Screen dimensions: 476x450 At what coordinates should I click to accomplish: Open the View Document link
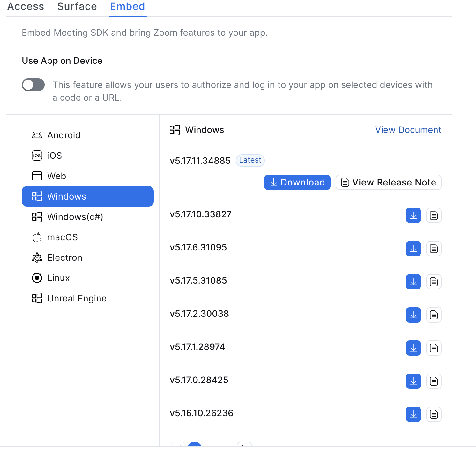click(408, 130)
